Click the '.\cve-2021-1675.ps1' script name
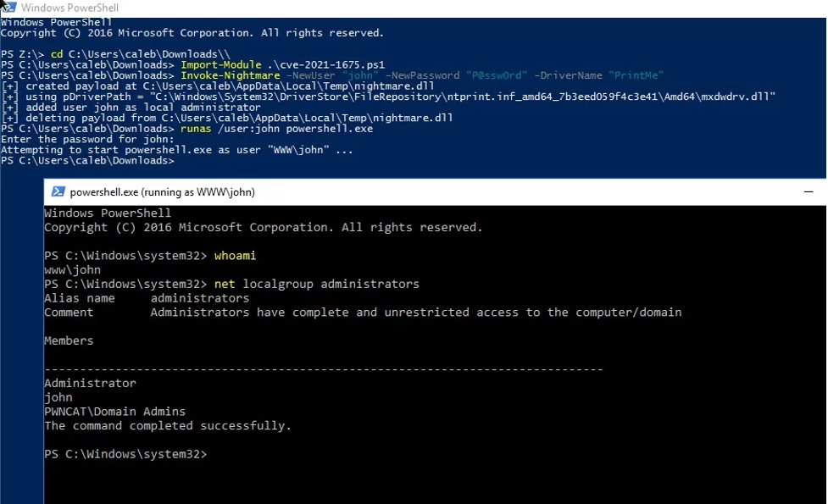828x504 pixels. tap(325, 65)
